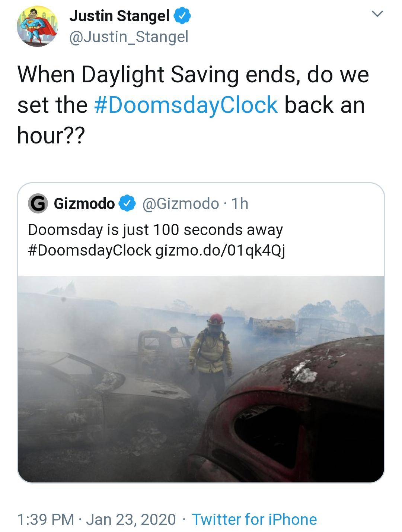Click the 1:39 PM tweet time
Image resolution: width=402 pixels, height=532 pixels.
point(45,519)
